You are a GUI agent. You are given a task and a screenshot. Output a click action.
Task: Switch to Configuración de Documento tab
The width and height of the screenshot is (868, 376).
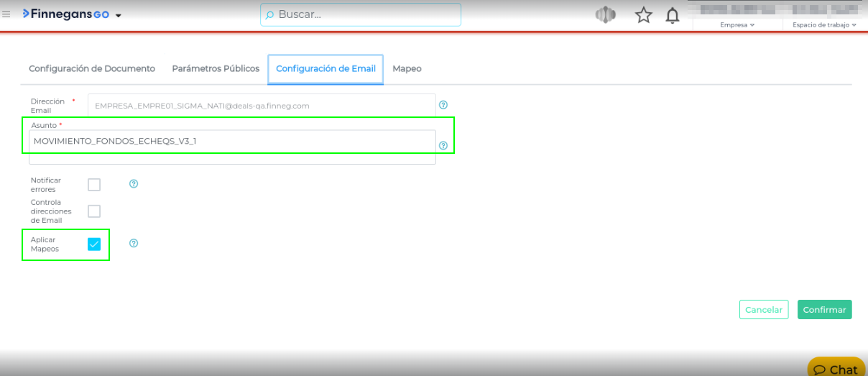92,69
